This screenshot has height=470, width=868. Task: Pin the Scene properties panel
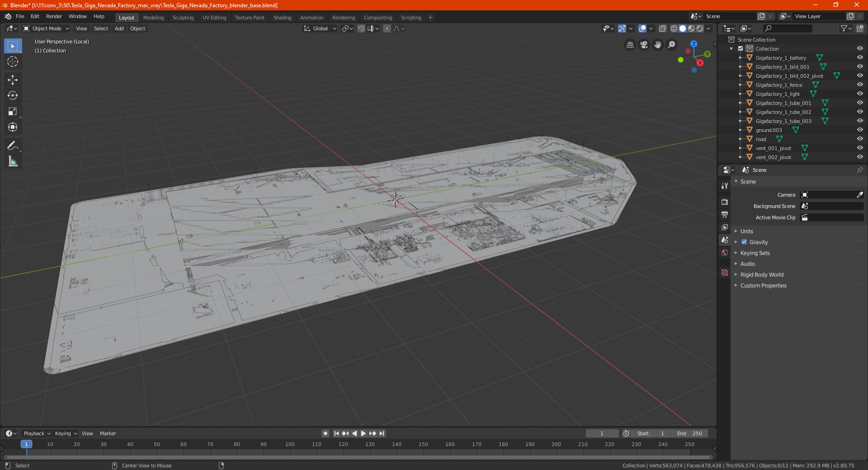[x=859, y=170]
